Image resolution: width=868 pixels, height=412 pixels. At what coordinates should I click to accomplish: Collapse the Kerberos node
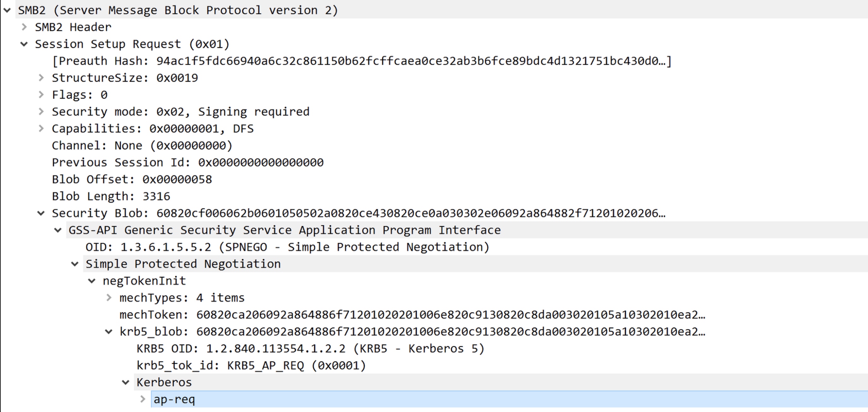tap(126, 382)
